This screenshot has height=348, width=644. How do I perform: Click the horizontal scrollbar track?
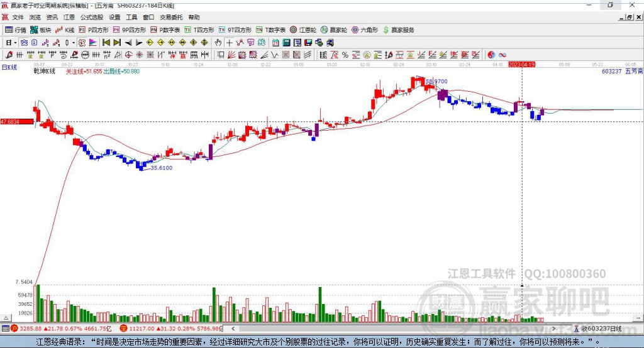(393, 329)
